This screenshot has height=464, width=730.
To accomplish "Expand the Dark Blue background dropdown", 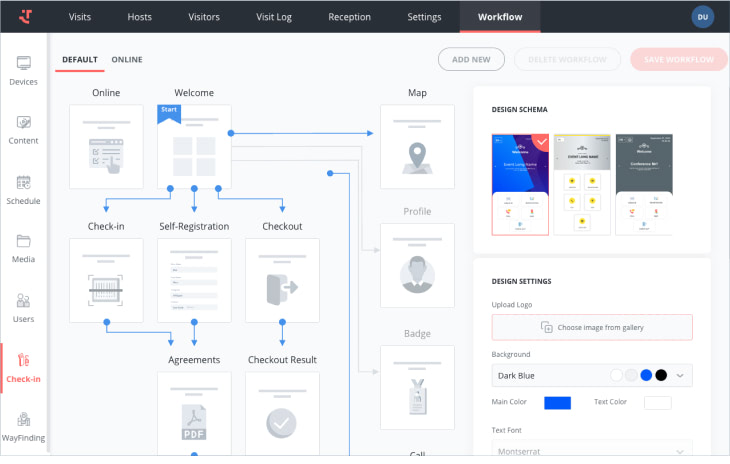I will (x=681, y=376).
